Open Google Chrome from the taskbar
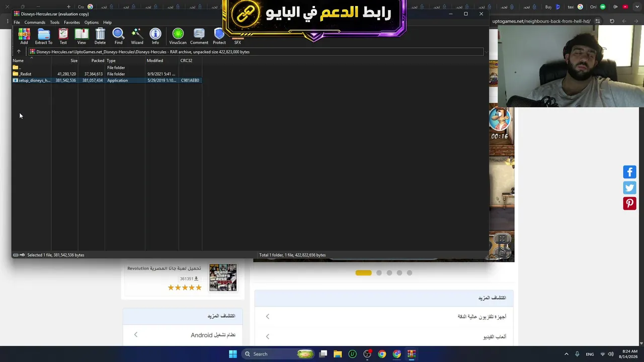Image resolution: width=644 pixels, height=362 pixels. point(382,354)
